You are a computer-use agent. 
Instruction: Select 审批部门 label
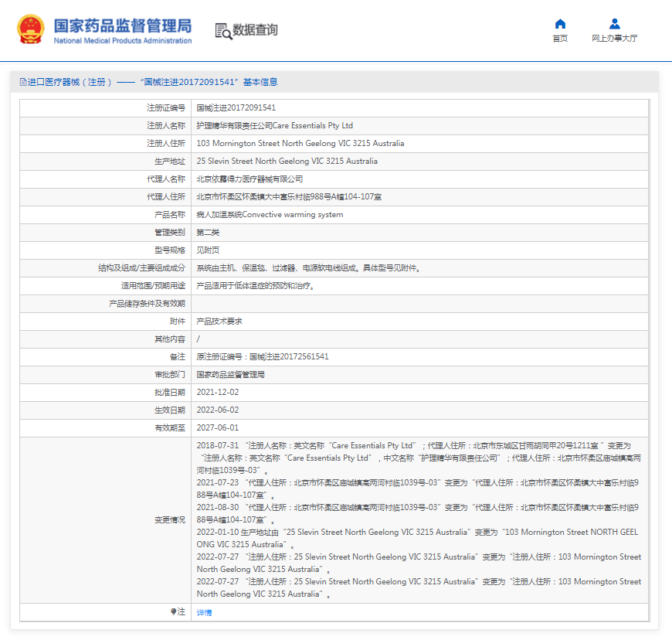coord(170,375)
